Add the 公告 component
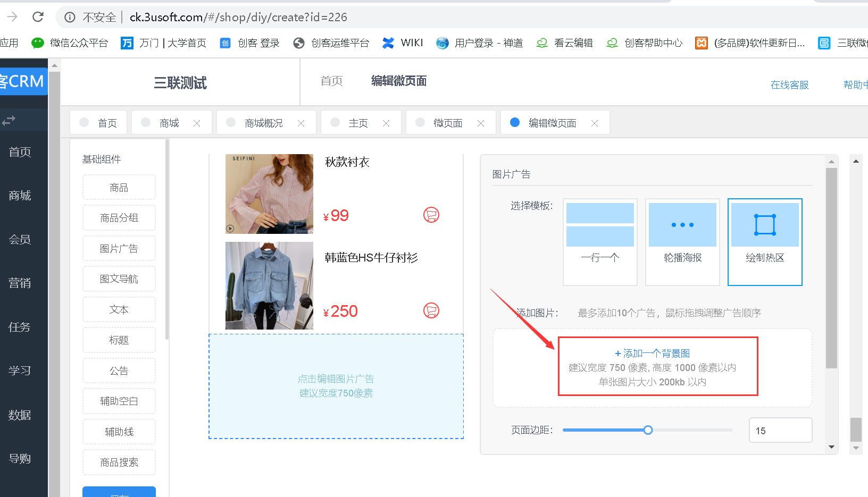The image size is (868, 497). (x=119, y=371)
